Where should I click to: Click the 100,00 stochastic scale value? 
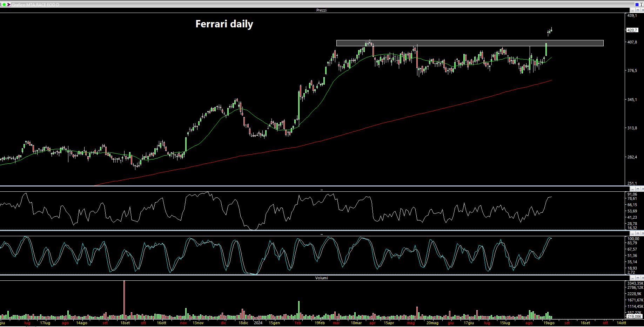[633, 239]
